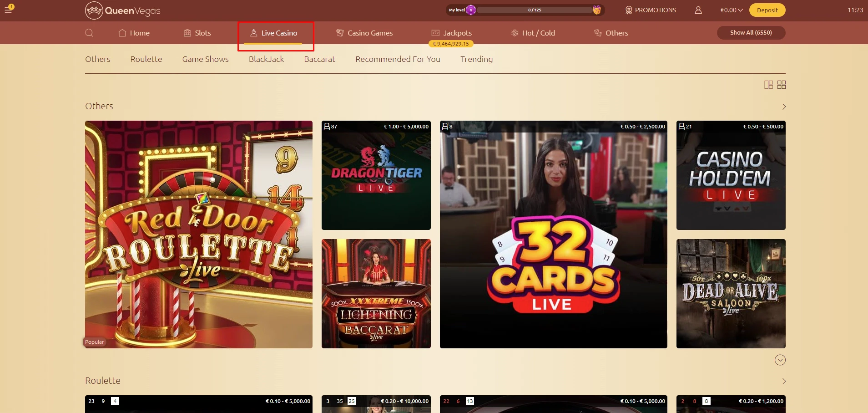Open roulette table with results 2 8 8

(731, 404)
